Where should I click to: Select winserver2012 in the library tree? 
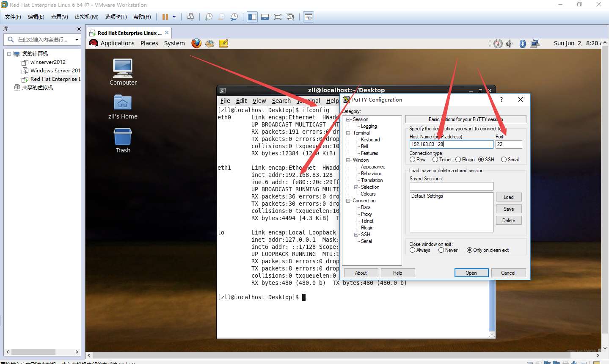(x=48, y=62)
